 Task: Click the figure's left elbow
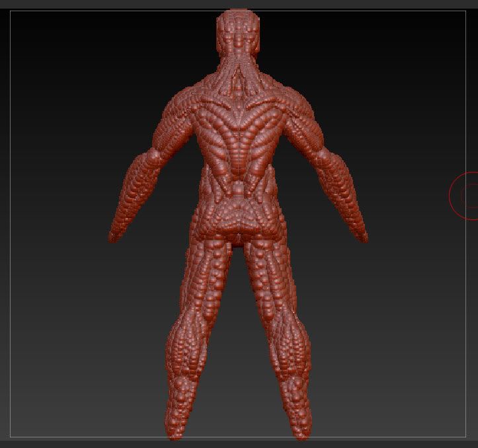[153, 155]
